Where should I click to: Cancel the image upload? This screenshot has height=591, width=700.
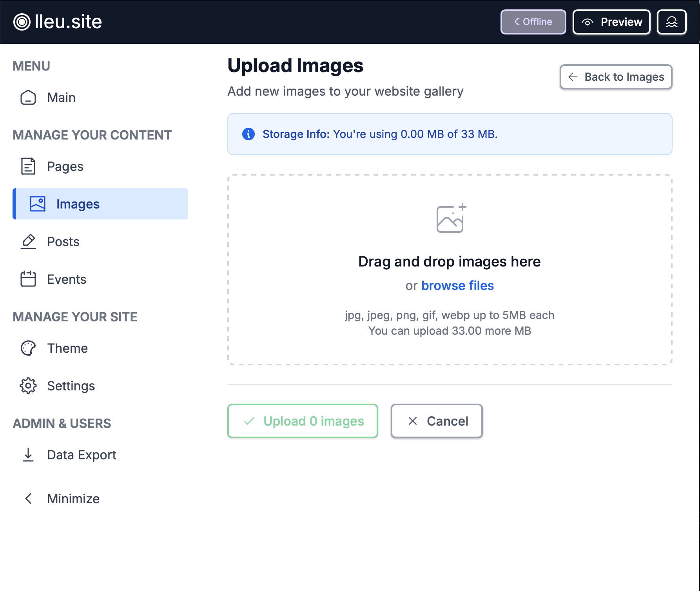(437, 421)
